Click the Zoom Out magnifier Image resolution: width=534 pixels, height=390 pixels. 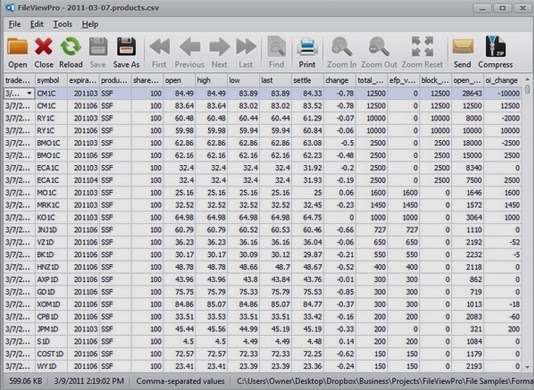pyautogui.click(x=379, y=47)
